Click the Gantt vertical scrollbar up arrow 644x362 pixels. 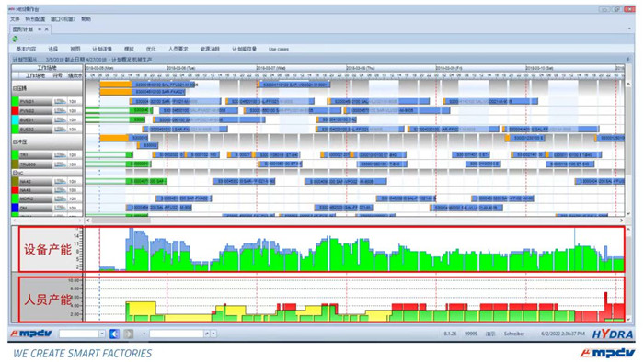[628, 84]
